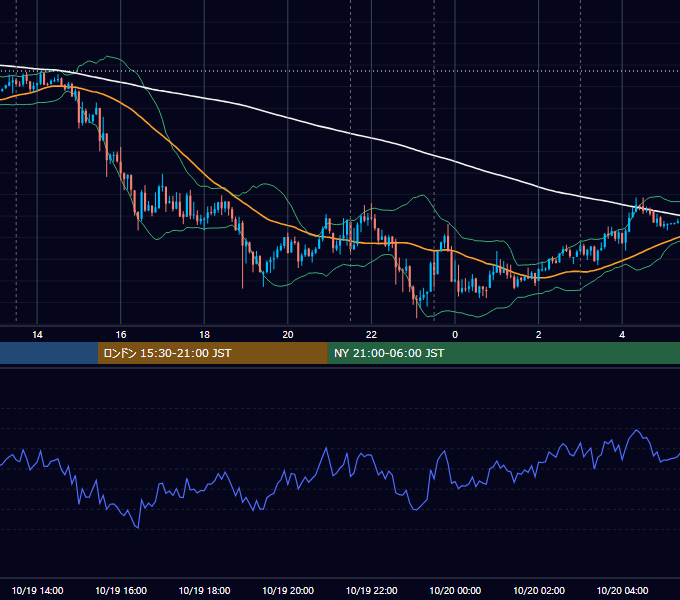Click the 10/19 16:00 date label
The width and height of the screenshot is (680, 600).
pyautogui.click(x=121, y=590)
